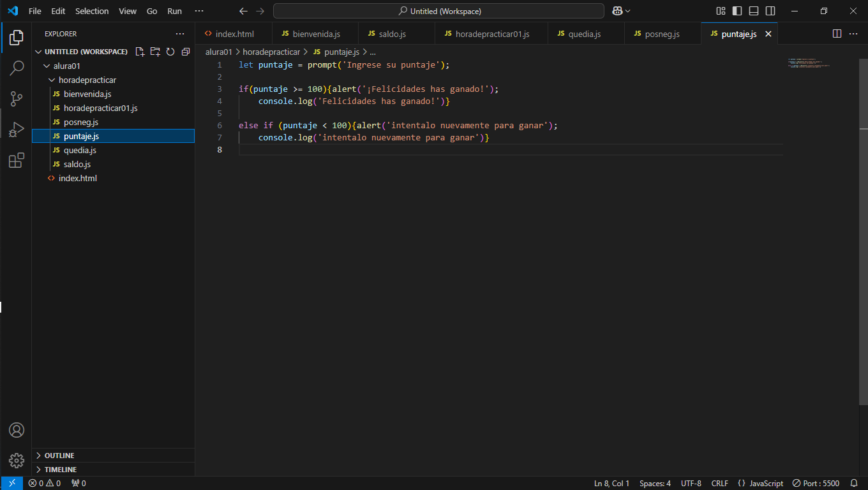The height and width of the screenshot is (490, 868).
Task: Open the notifications bell
Action: click(854, 483)
